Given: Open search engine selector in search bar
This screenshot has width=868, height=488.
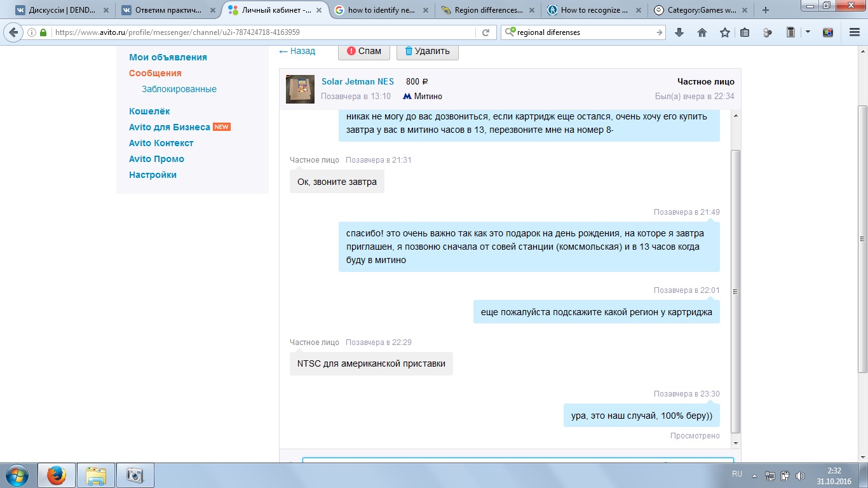Looking at the screenshot, I should coord(510,32).
